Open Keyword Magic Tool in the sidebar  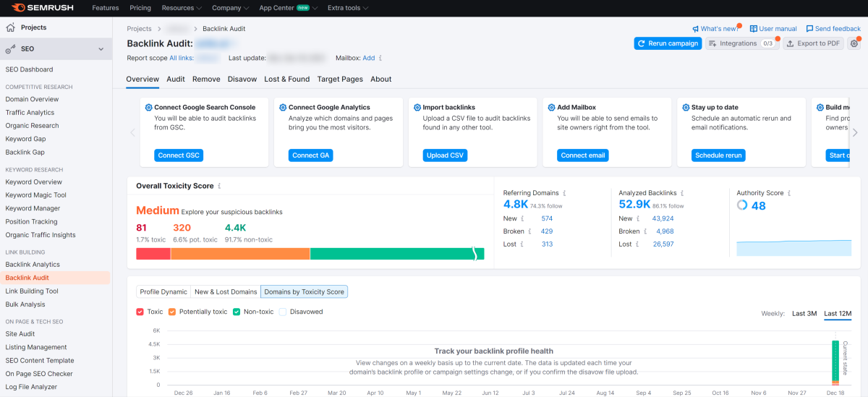pos(36,195)
